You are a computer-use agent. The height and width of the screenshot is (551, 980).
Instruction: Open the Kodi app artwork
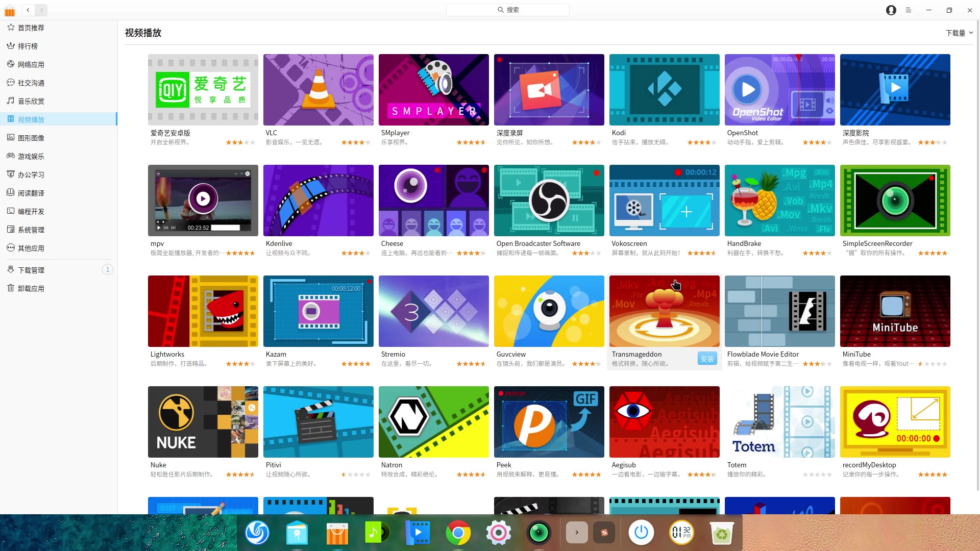pyautogui.click(x=664, y=90)
